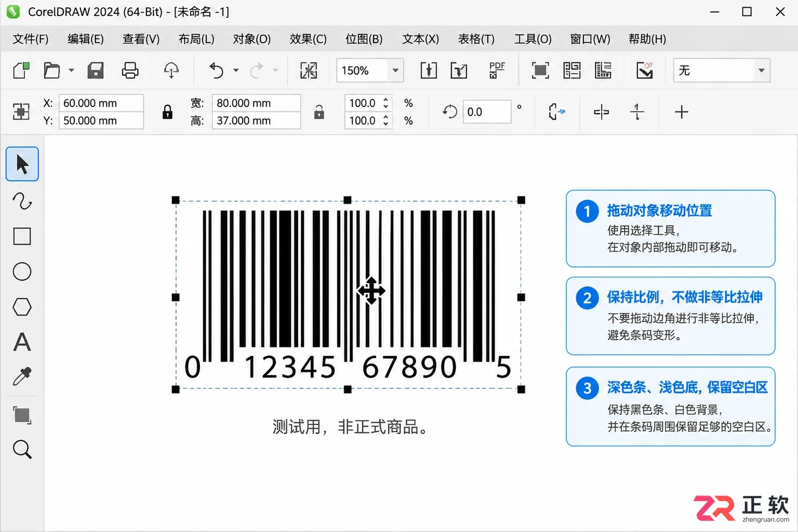Image resolution: width=798 pixels, height=532 pixels.
Task: Expand the Open folder dropdown arrow
Action: click(x=71, y=70)
